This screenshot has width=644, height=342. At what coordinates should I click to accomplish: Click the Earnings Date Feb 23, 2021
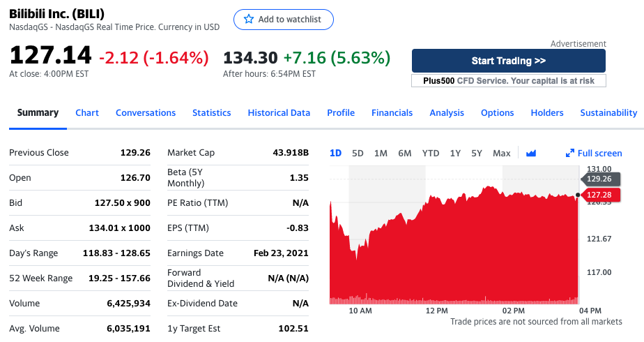[281, 253]
